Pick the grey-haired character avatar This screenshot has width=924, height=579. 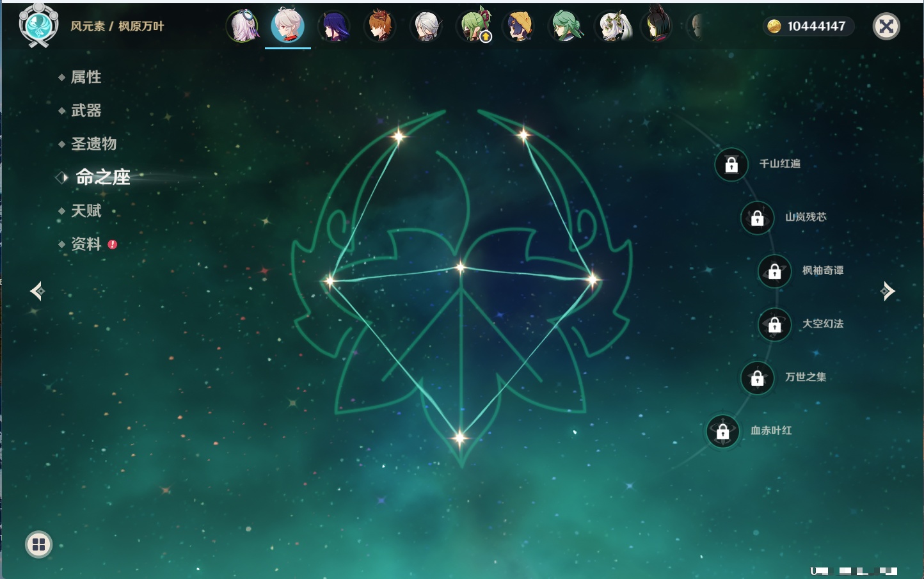[426, 27]
